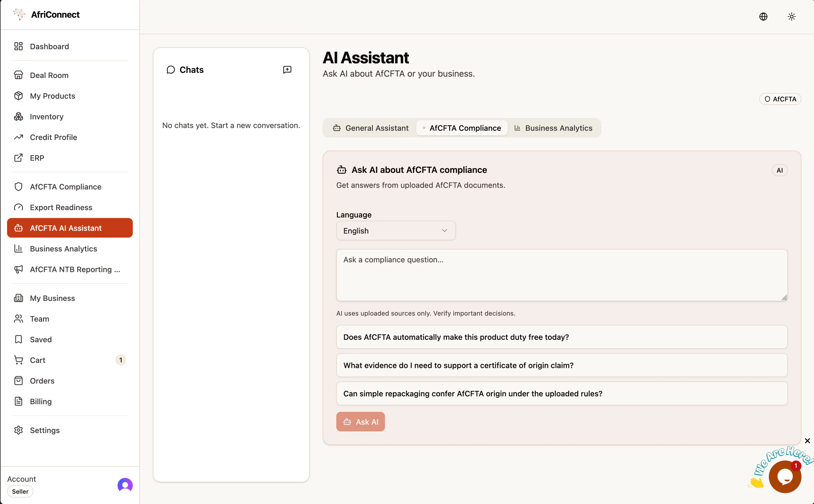Screen dimensions: 814x504
Task: Start a new chat with plus-message icon
Action: (x=287, y=69)
